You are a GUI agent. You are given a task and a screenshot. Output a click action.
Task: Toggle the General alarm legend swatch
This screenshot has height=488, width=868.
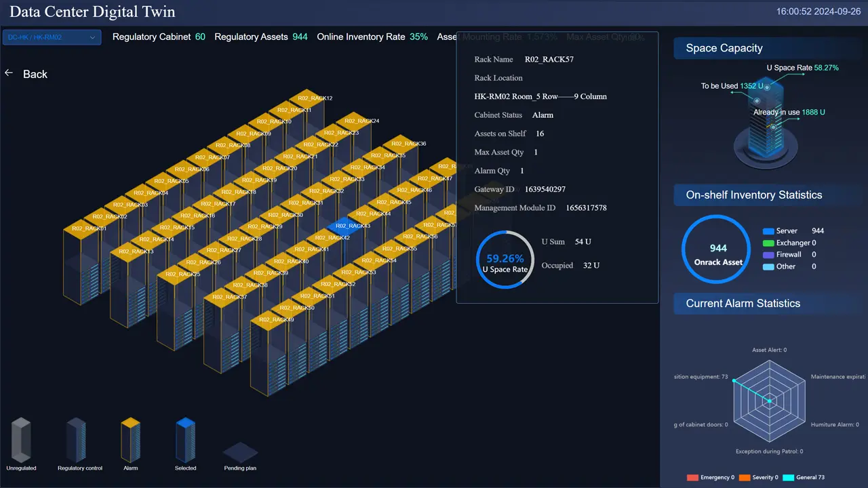point(789,478)
